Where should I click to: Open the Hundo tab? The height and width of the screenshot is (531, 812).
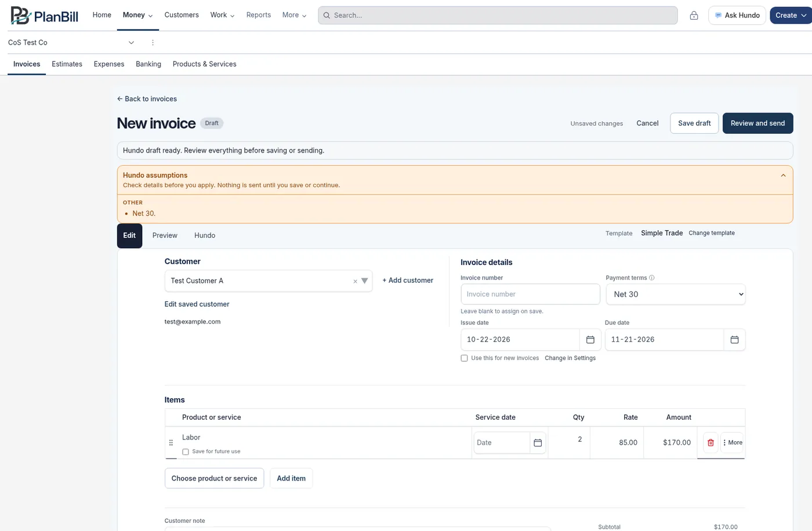(205, 236)
